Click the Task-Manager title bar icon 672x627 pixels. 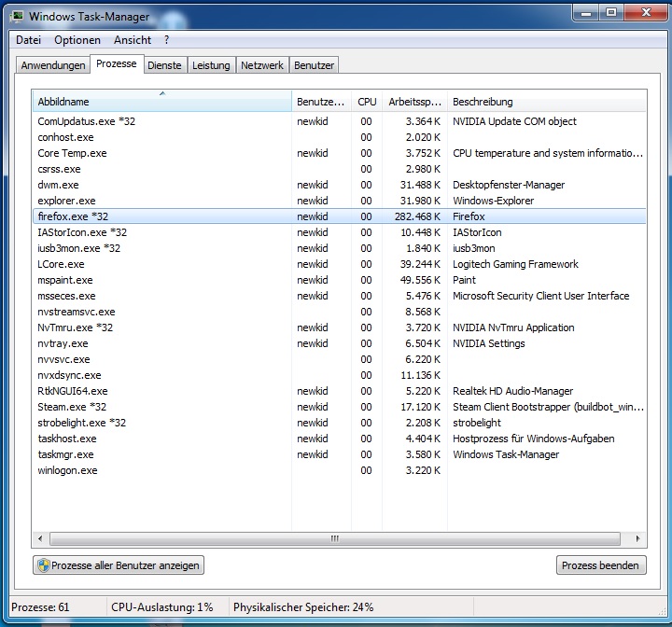coord(17,17)
